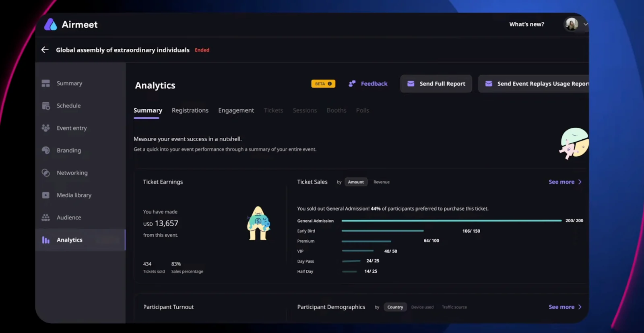
Task: Click the 'USD 13,657' earnings value
Action: coord(161,223)
